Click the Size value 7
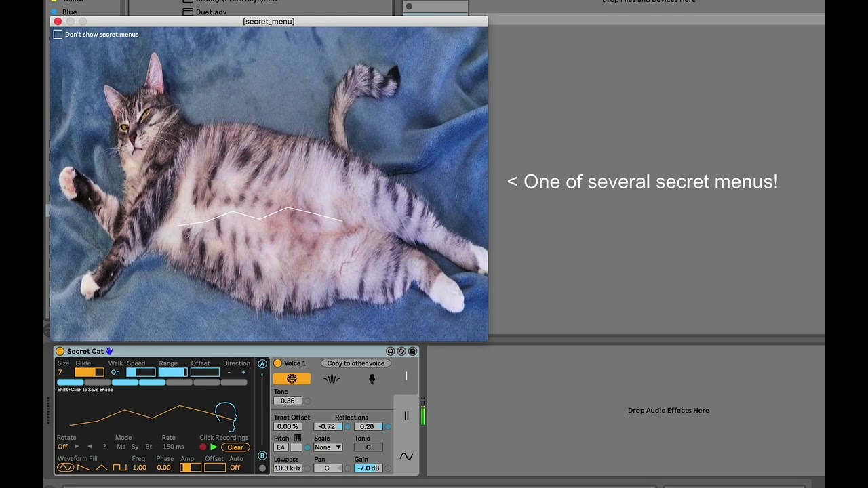This screenshot has height=488, width=868. click(60, 372)
